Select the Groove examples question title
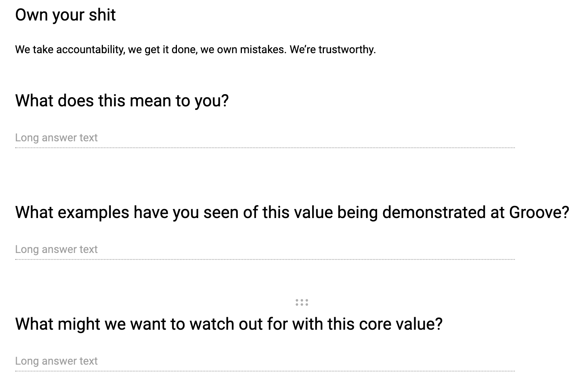The height and width of the screenshot is (392, 587). (x=292, y=212)
